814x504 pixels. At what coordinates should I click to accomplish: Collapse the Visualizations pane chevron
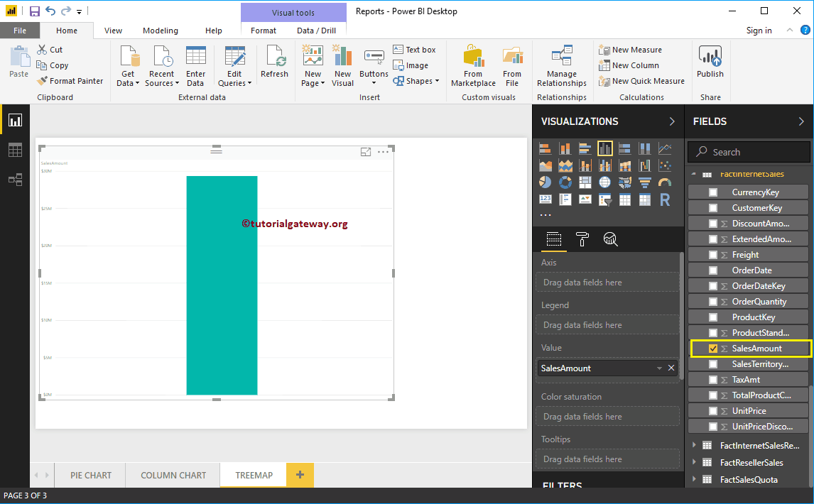pyautogui.click(x=672, y=121)
